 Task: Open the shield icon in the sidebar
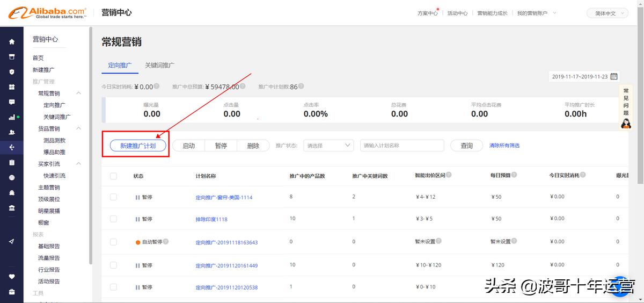click(x=12, y=72)
